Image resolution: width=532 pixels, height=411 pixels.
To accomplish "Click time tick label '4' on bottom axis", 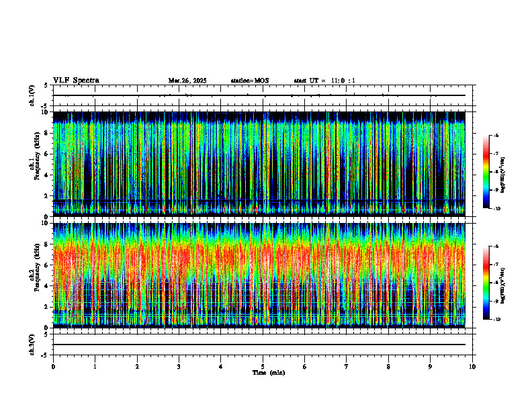I will 221,367.
